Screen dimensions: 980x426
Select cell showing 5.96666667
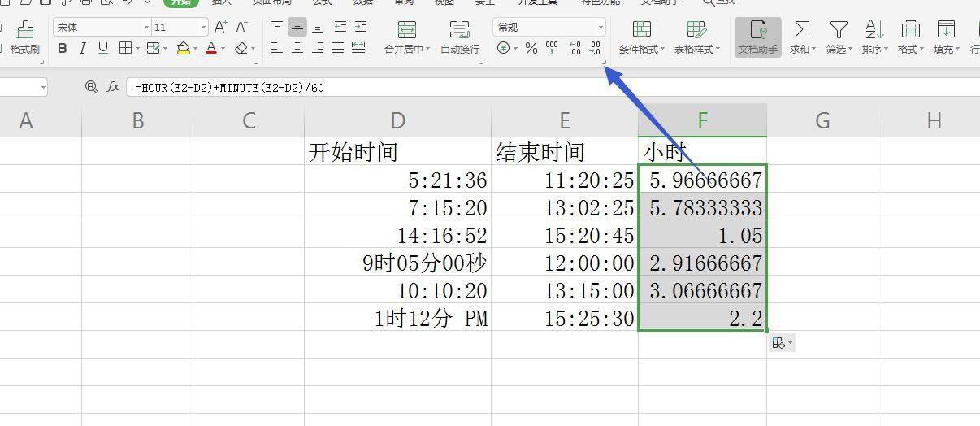click(702, 179)
